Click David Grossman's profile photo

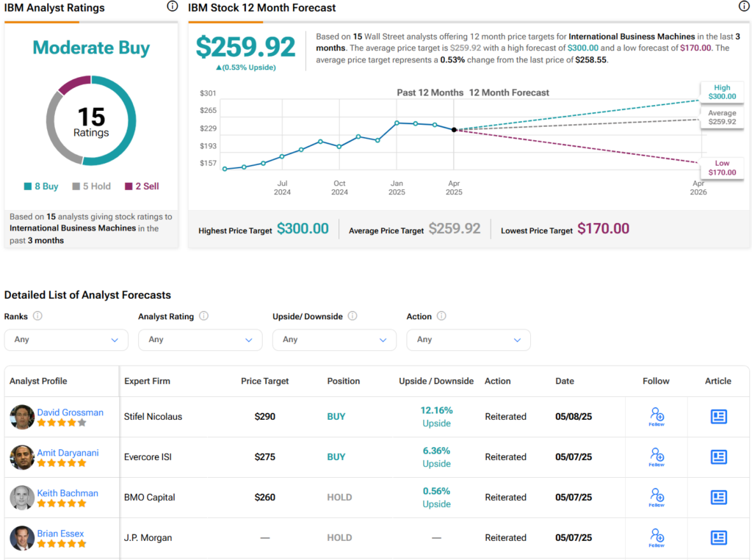coord(22,417)
